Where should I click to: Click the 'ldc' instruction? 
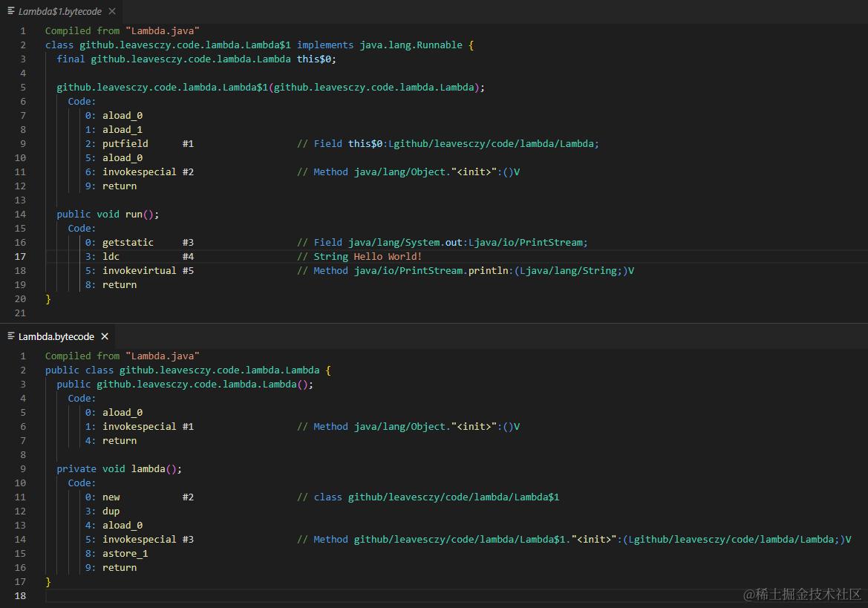coord(111,256)
